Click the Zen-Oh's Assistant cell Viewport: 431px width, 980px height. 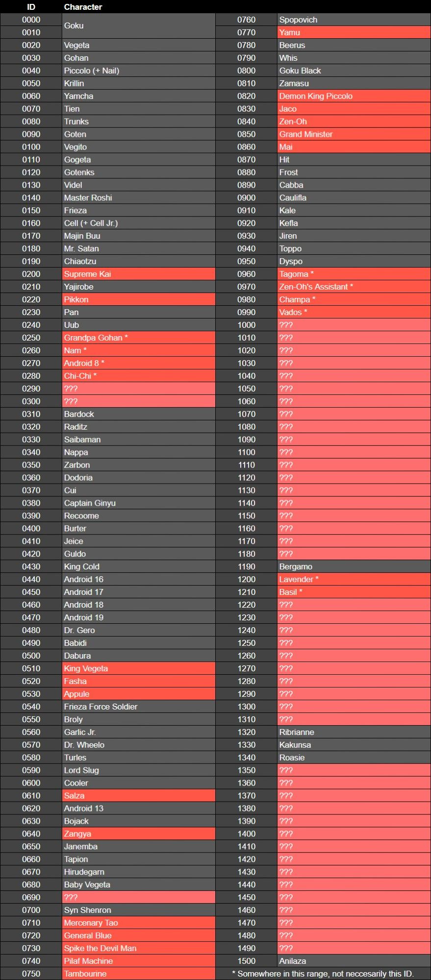point(353,287)
